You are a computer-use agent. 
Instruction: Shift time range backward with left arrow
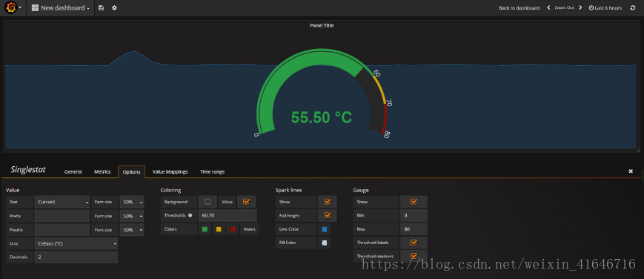(548, 8)
